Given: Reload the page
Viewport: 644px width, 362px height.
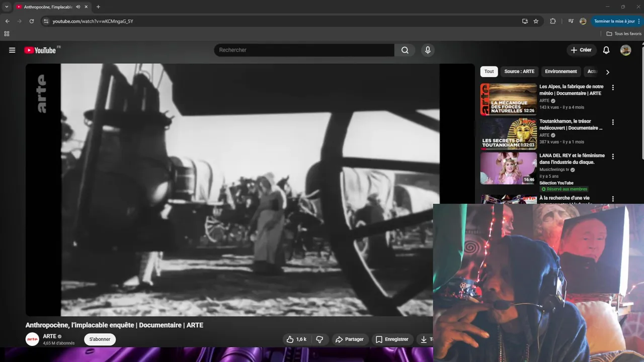Looking at the screenshot, I should click(31, 21).
